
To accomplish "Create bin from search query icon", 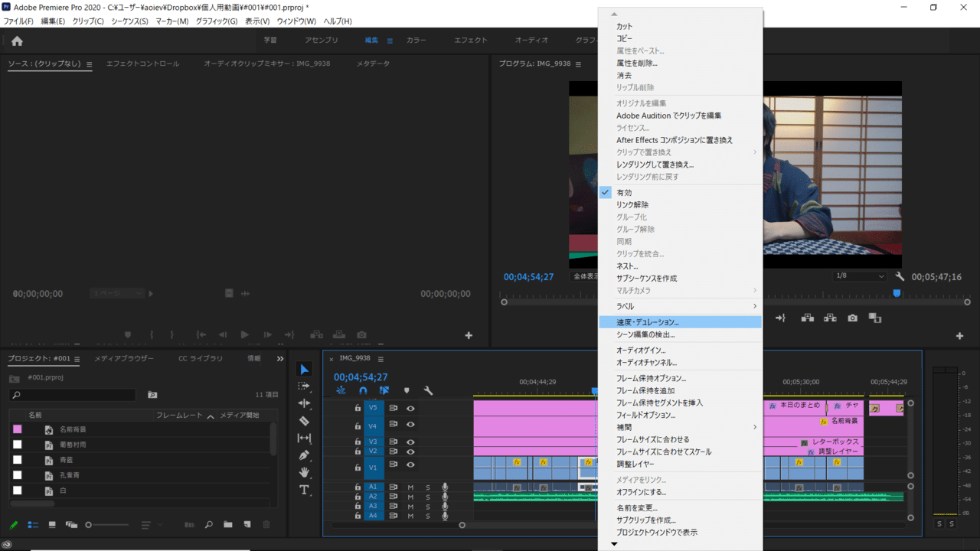I will pyautogui.click(x=152, y=395).
